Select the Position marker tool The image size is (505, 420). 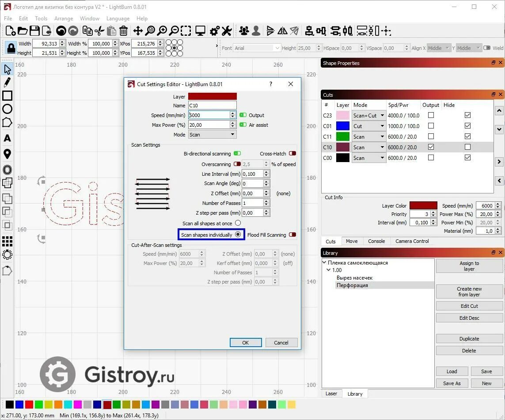pyautogui.click(x=8, y=154)
